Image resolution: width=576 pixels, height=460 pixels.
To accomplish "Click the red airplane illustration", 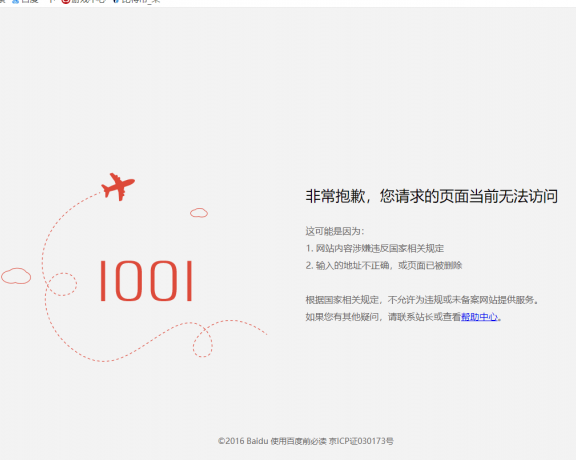I will point(118,187).
